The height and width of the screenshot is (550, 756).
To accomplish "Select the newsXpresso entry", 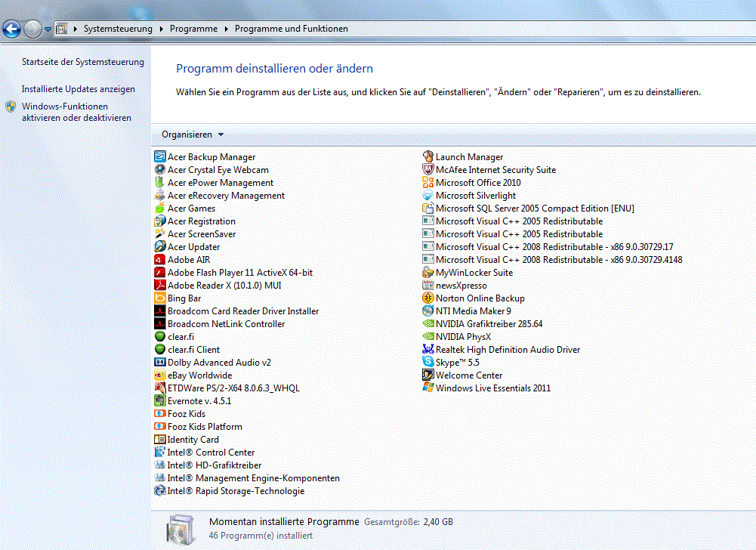I will pos(455,285).
